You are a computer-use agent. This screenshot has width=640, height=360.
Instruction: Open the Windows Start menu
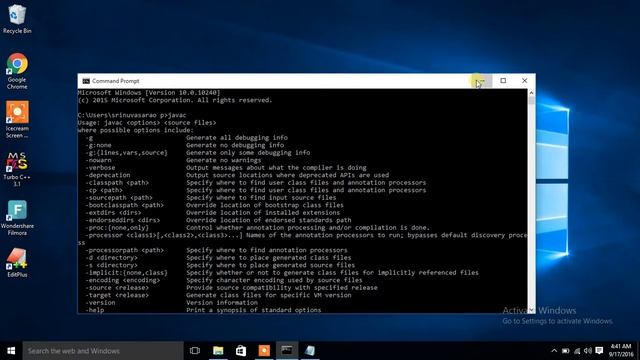(x=11, y=351)
